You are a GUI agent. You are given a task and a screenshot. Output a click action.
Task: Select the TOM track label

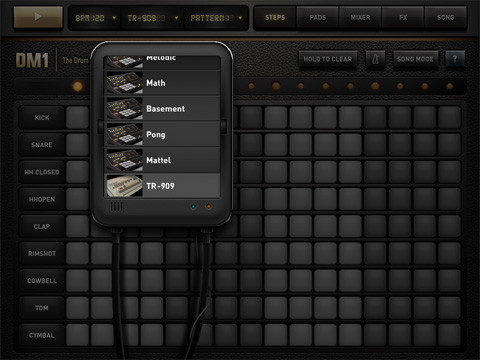pos(42,308)
